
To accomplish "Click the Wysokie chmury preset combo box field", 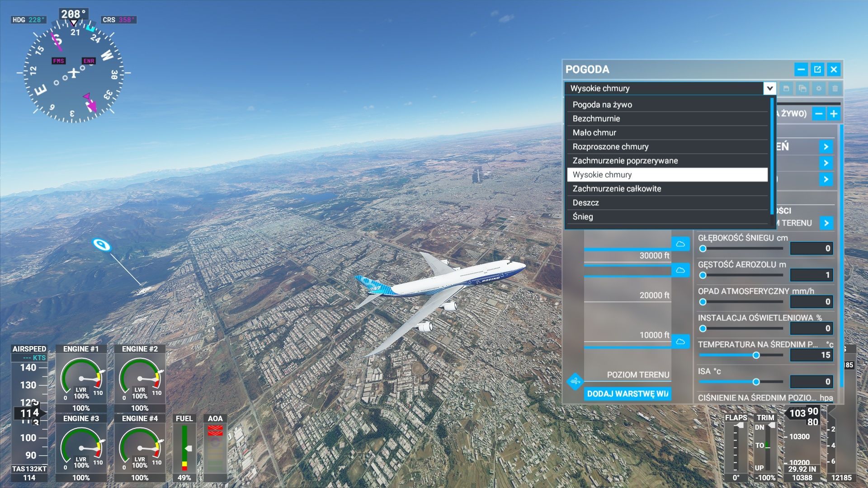I will [664, 88].
